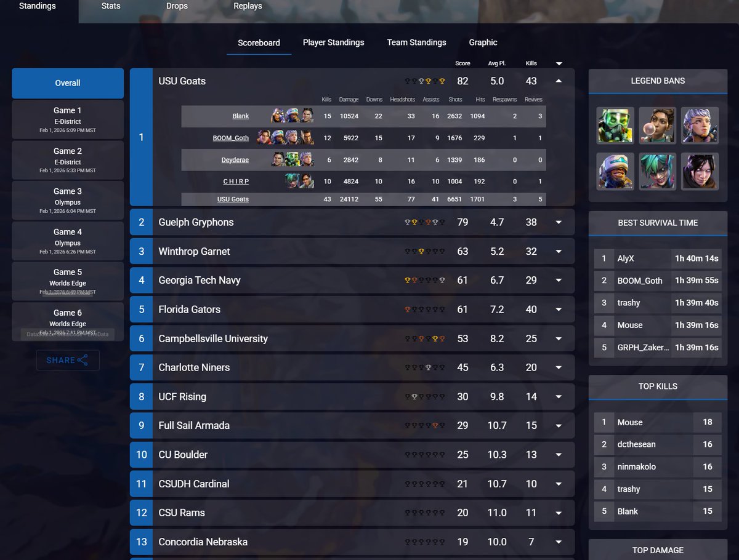
Task: Select the Standings tab
Action: tap(38, 6)
